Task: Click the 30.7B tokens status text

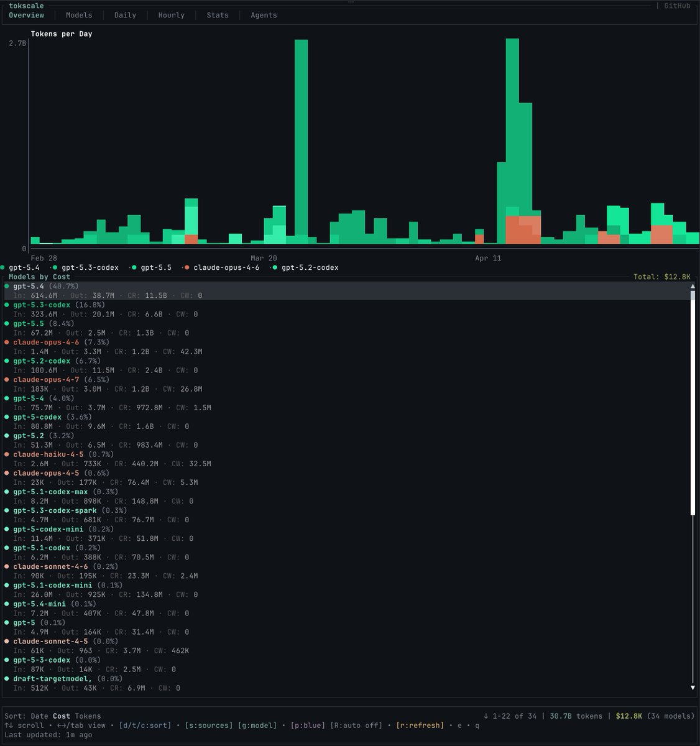Action: (576, 716)
